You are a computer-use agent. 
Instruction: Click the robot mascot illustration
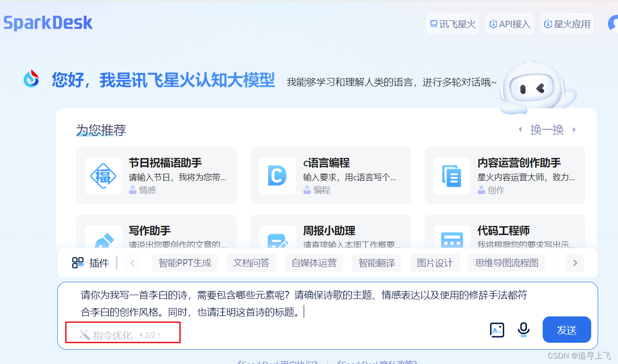coord(538,88)
